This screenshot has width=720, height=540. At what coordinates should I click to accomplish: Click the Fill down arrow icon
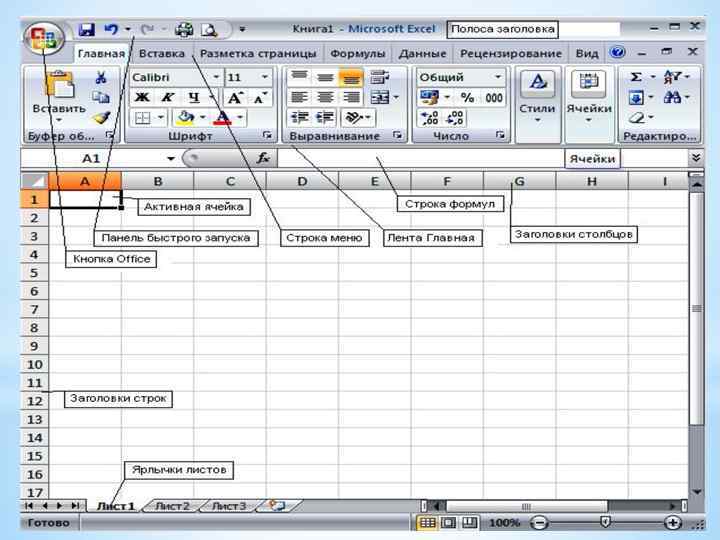click(636, 97)
